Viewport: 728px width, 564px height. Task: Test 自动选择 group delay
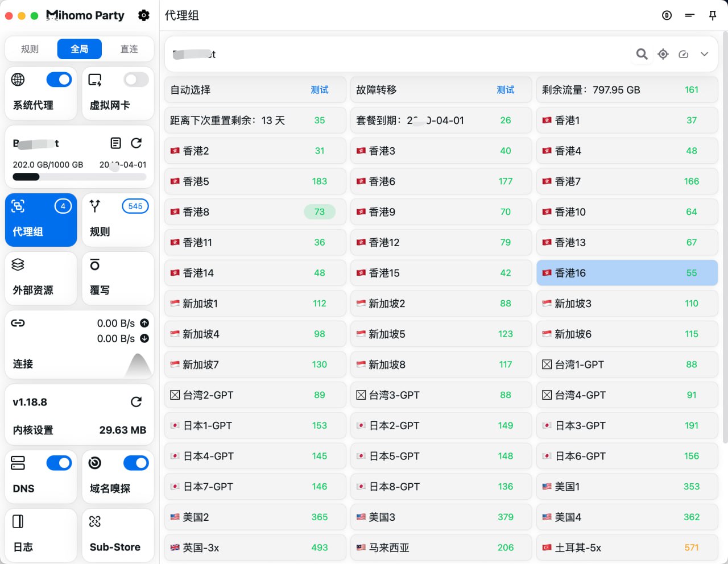320,90
